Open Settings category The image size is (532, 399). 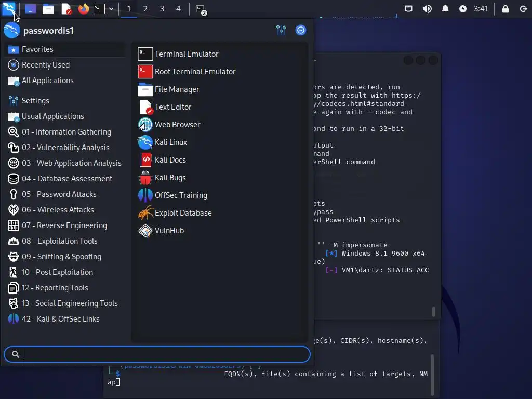pos(64,101)
